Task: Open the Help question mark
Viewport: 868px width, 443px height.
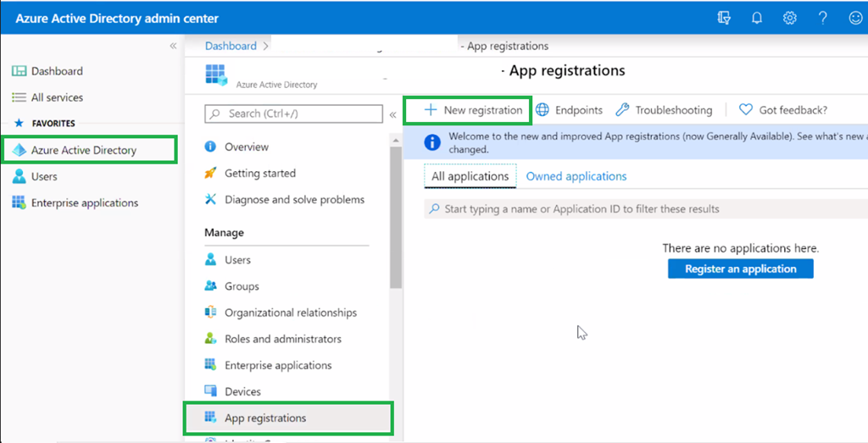Action: coord(822,19)
